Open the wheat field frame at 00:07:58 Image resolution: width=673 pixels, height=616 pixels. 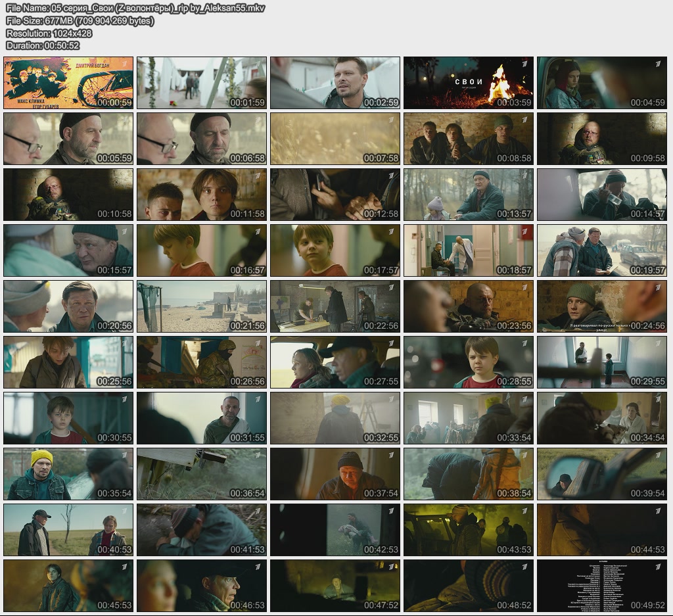(x=335, y=139)
